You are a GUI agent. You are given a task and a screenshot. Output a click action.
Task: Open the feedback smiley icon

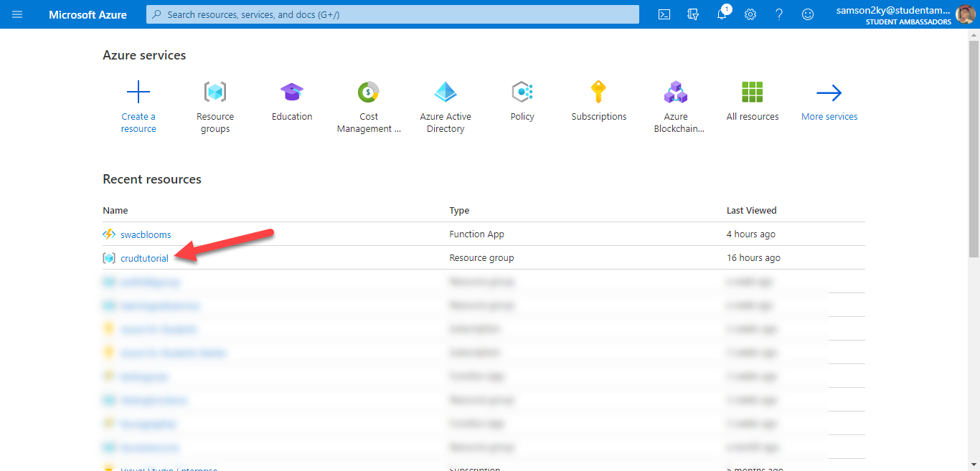coord(808,14)
